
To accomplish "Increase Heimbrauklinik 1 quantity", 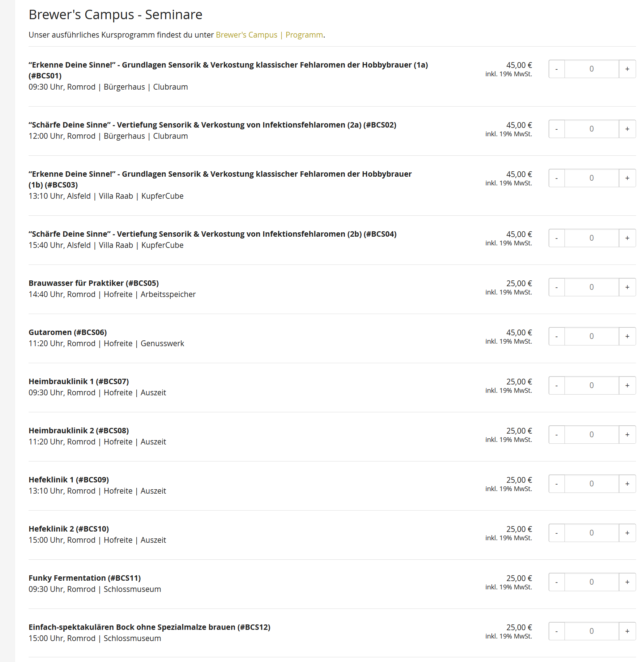I will point(627,386).
